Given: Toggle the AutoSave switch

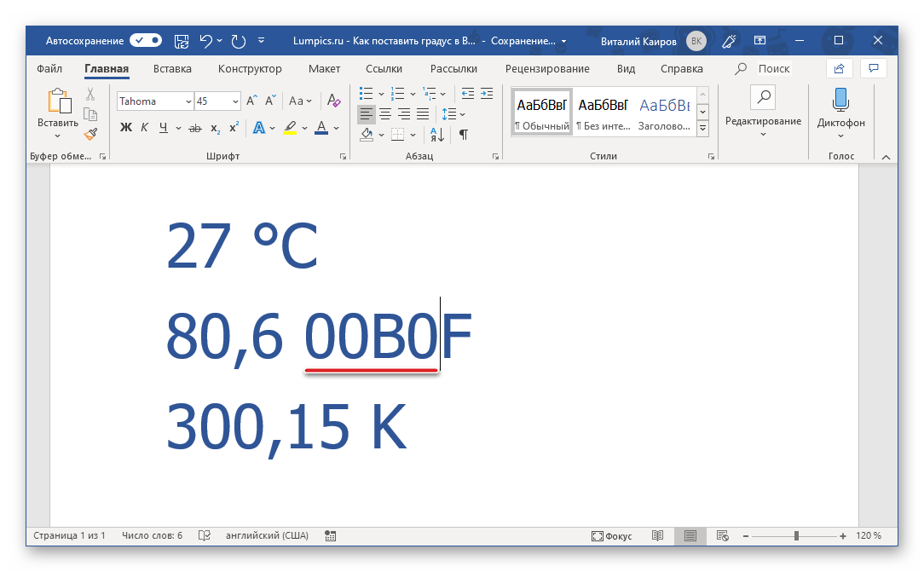Looking at the screenshot, I should [x=146, y=41].
